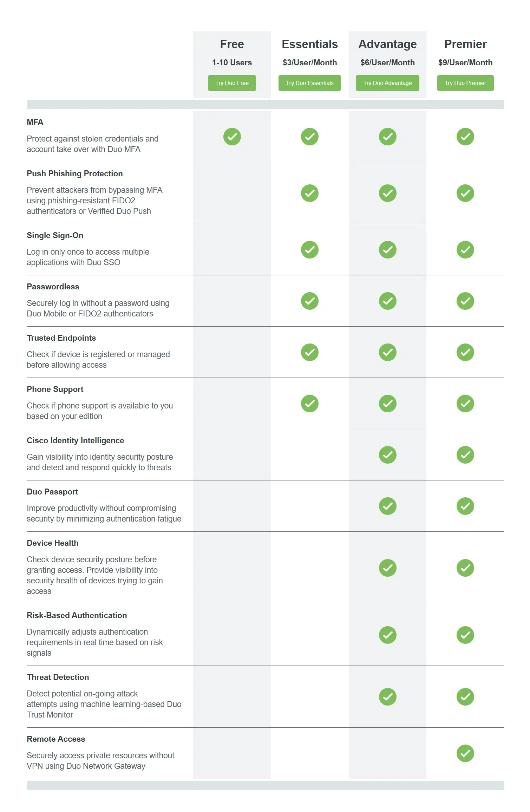Click Phone Support checkmark under Advantage
530x812 pixels.
[388, 404]
